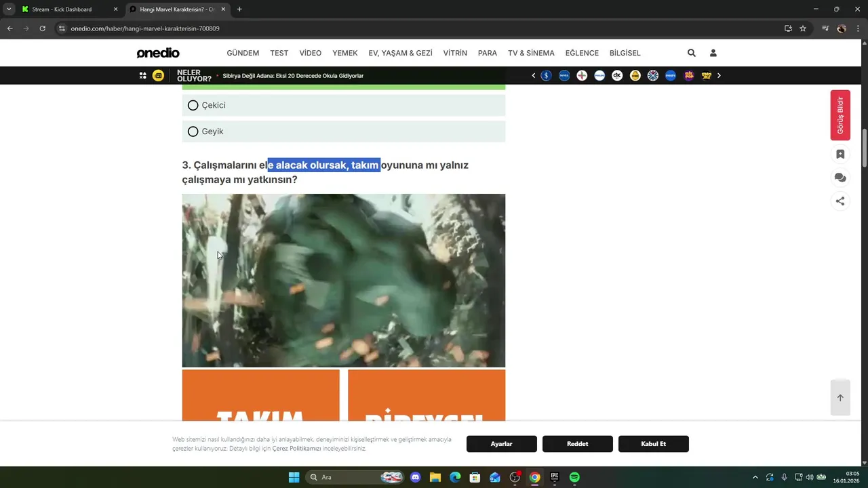The width and height of the screenshot is (868, 488).
Task: Open Spotify from the taskbar
Action: (574, 477)
